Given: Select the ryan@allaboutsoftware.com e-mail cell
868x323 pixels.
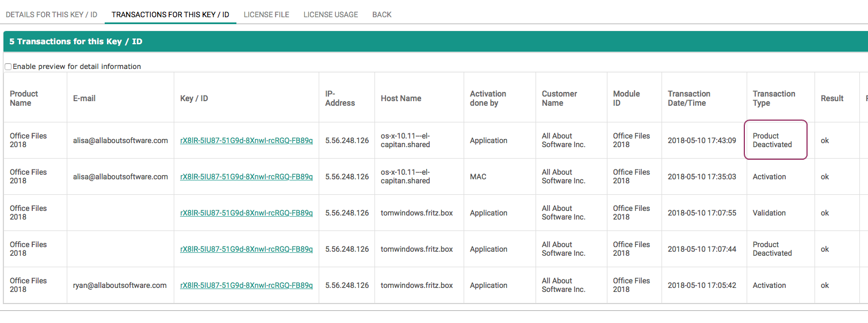Looking at the screenshot, I should 120,285.
